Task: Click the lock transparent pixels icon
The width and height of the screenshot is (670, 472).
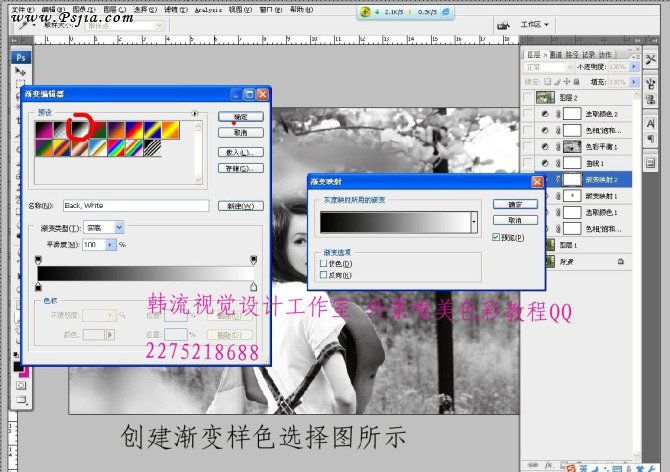Action: point(548,82)
